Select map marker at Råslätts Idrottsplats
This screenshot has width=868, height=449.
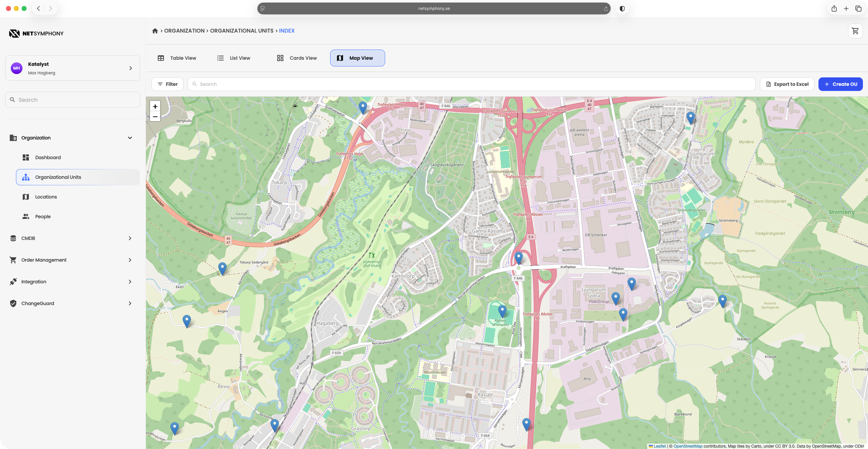pos(502,311)
